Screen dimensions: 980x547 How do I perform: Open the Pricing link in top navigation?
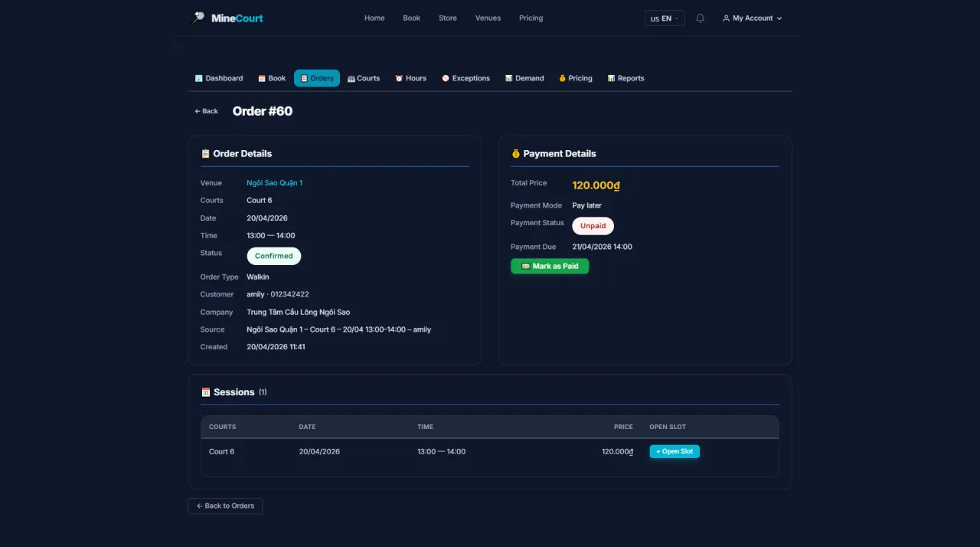(531, 18)
